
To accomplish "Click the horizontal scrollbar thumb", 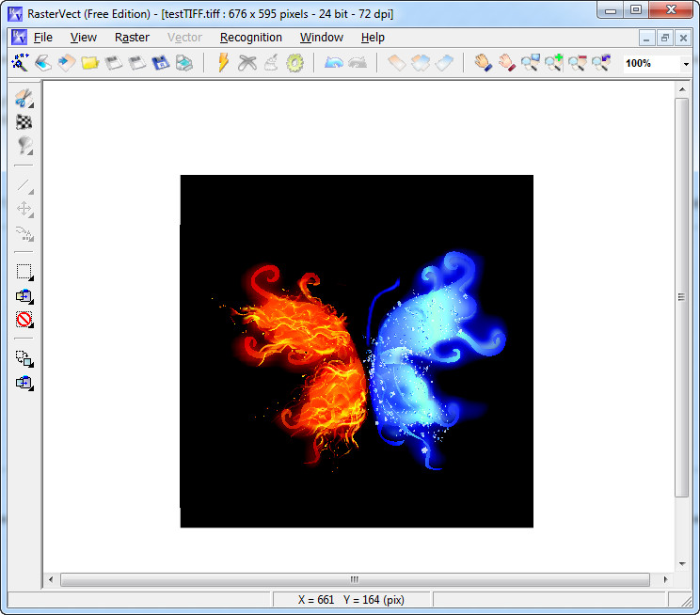I will click(x=355, y=579).
